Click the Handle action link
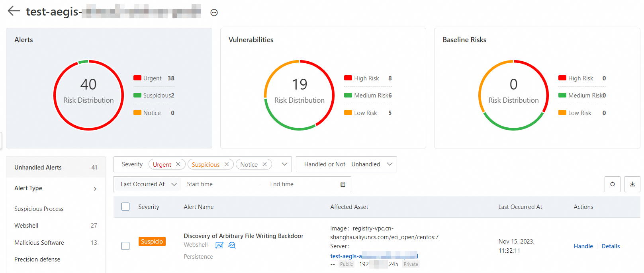This screenshot has height=273, width=644. pos(583,246)
